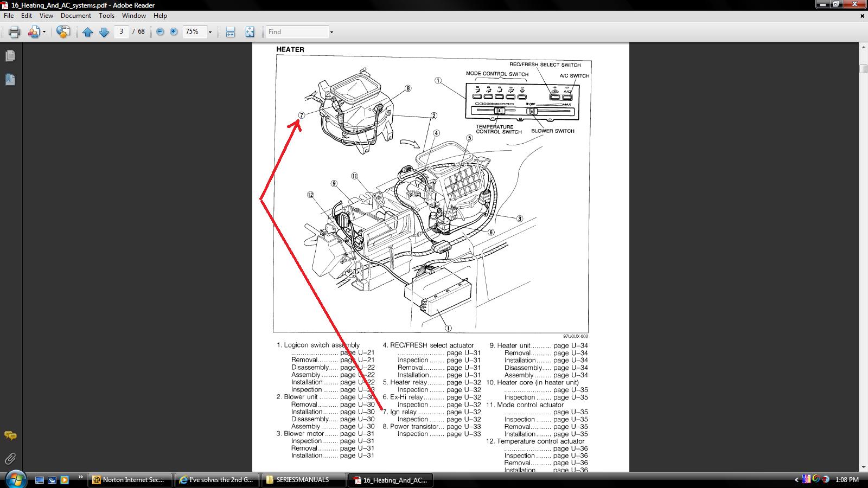Click into the Find search field
Screen dimensions: 868x488
point(297,32)
